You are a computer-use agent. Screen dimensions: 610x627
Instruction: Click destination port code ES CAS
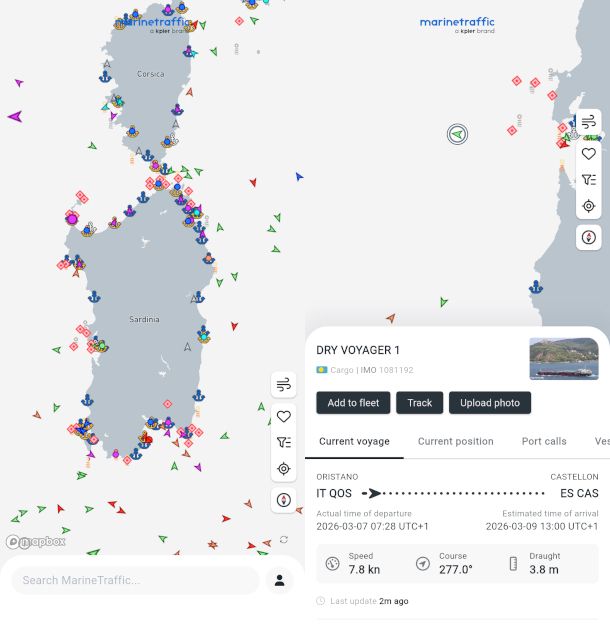coord(579,493)
